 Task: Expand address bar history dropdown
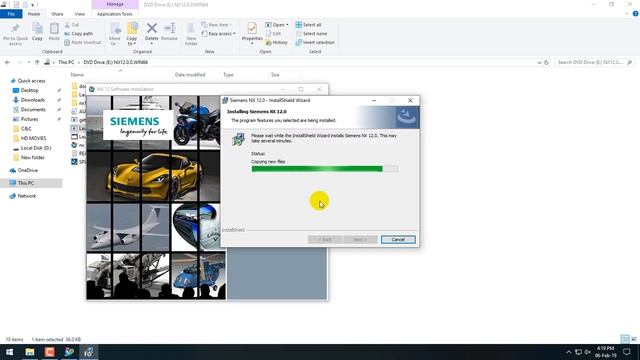click(x=539, y=62)
